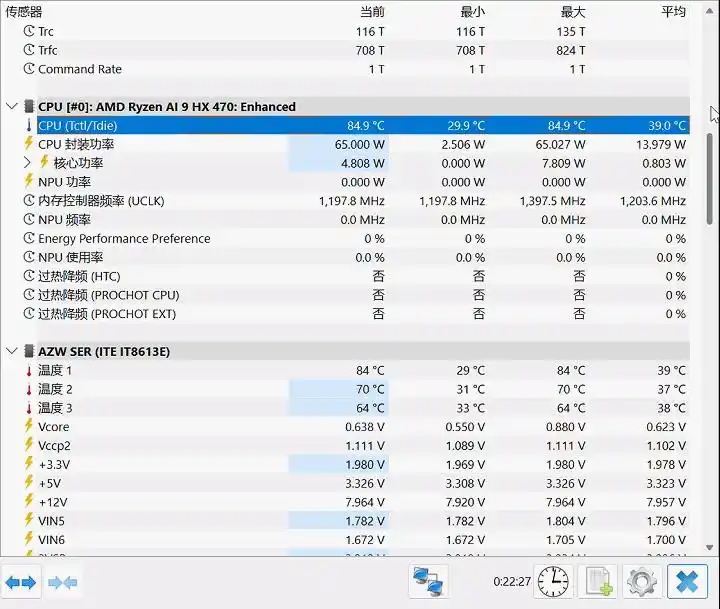Select the +12V voltage row
Screen dimensions: 720x609
[x=363, y=502]
